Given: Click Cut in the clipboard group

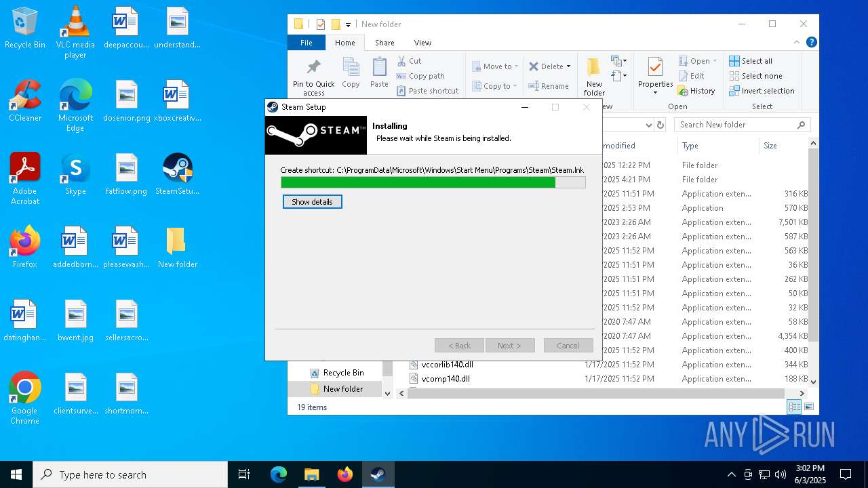Looking at the screenshot, I should (x=409, y=61).
